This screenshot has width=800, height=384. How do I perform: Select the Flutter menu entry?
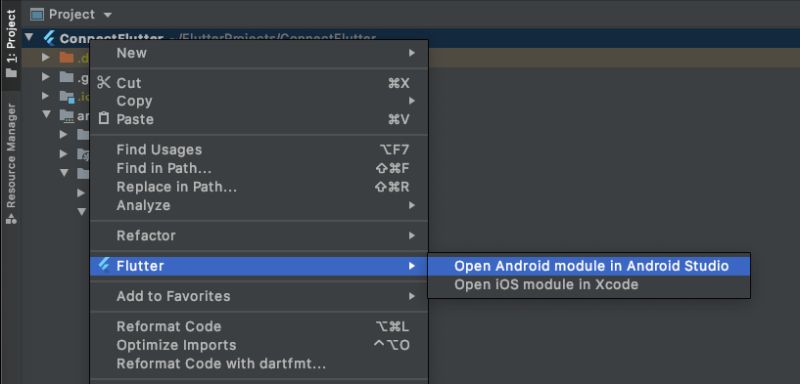259,266
